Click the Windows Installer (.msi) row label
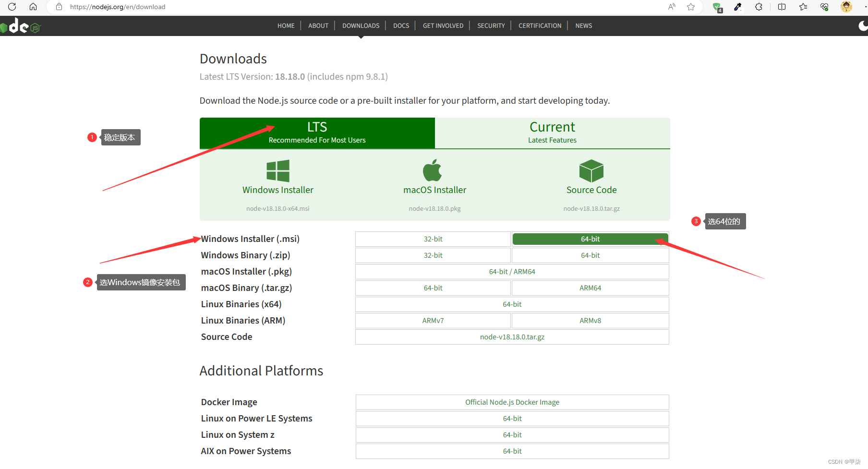This screenshot has width=868, height=469. pos(250,239)
